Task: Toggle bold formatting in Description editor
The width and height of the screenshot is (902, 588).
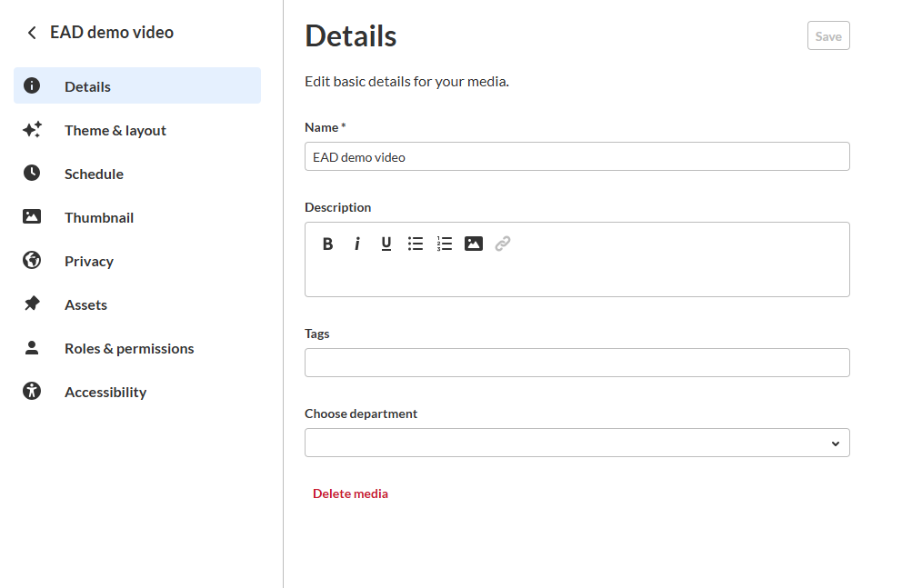Action: click(328, 244)
